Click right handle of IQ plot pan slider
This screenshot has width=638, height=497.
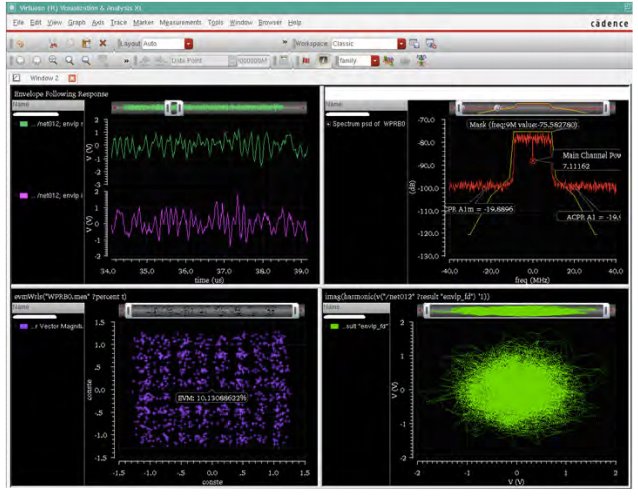(x=606, y=311)
